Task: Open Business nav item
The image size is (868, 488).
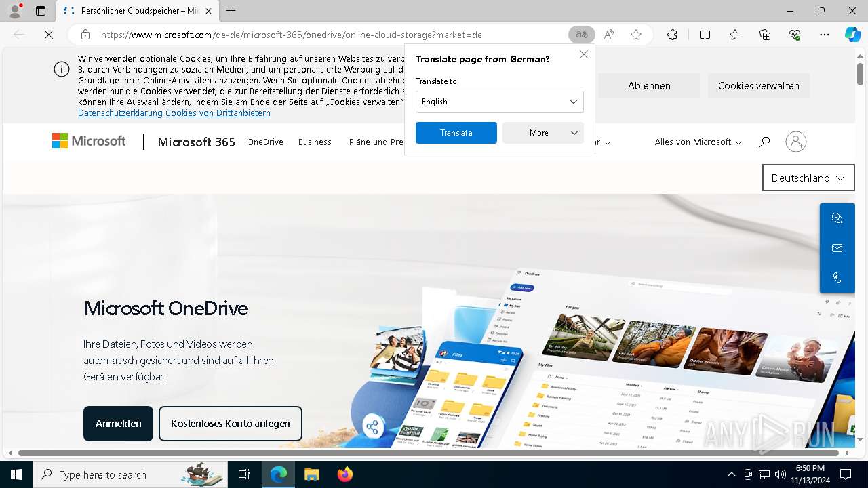Action: coord(315,142)
